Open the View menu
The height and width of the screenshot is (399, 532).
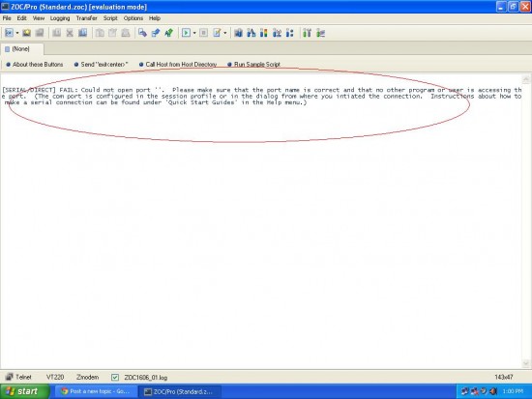point(39,18)
